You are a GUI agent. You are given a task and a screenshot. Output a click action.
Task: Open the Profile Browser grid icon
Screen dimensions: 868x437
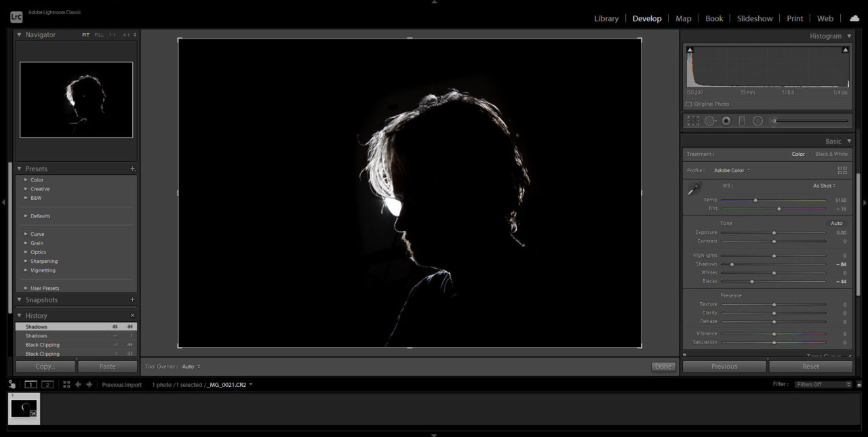tap(842, 171)
